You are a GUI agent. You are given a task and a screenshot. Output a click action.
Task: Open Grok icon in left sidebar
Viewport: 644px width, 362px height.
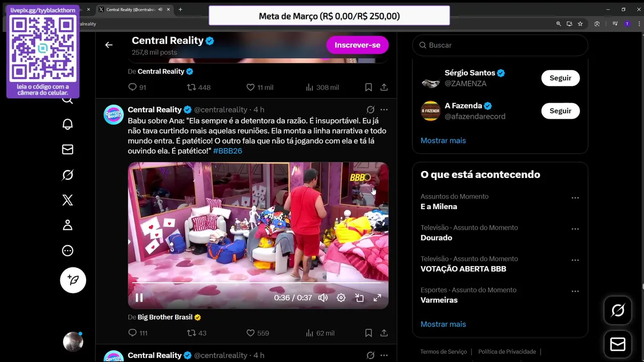pos(67,174)
